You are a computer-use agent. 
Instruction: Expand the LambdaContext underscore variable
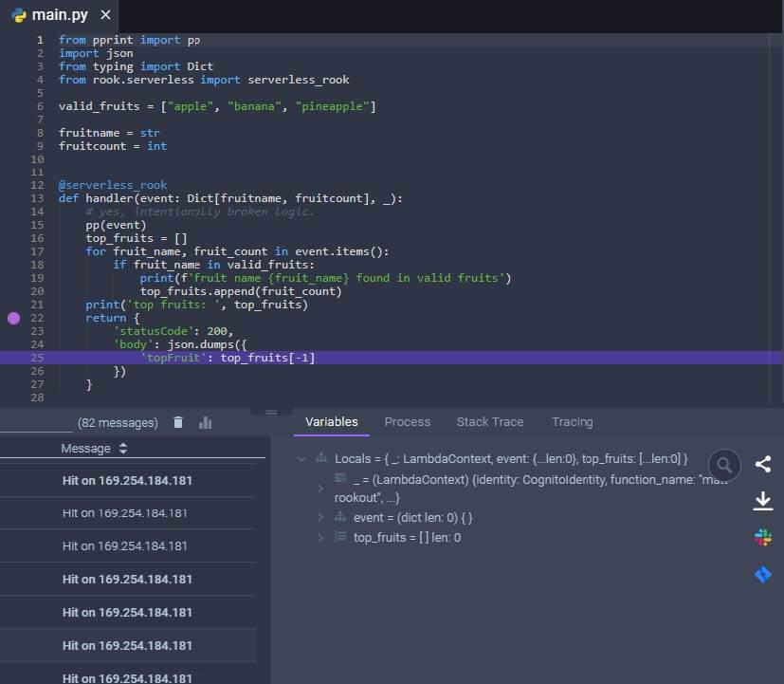tap(320, 489)
